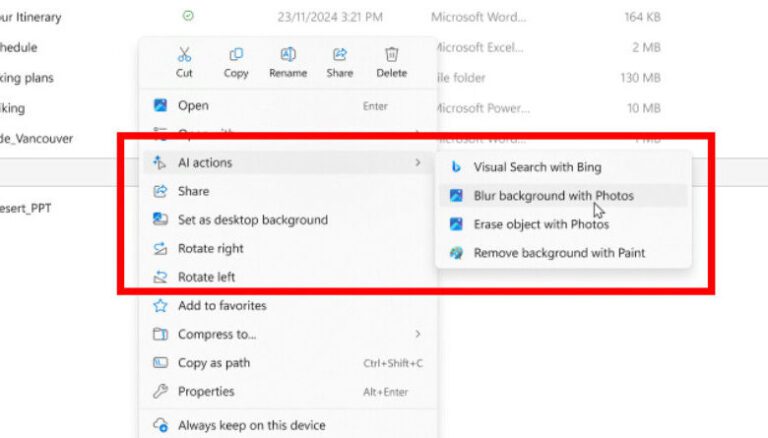Click the Copy as path icon
768x438 pixels.
pos(160,363)
